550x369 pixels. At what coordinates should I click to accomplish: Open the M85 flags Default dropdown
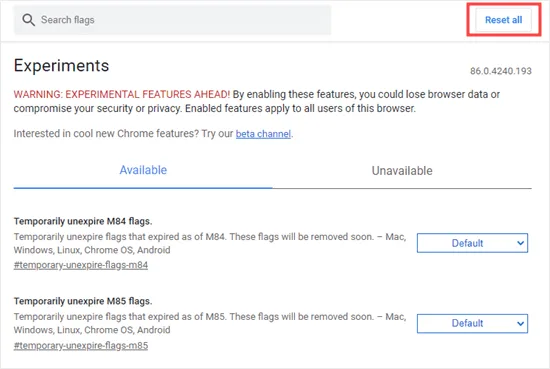[x=472, y=323]
